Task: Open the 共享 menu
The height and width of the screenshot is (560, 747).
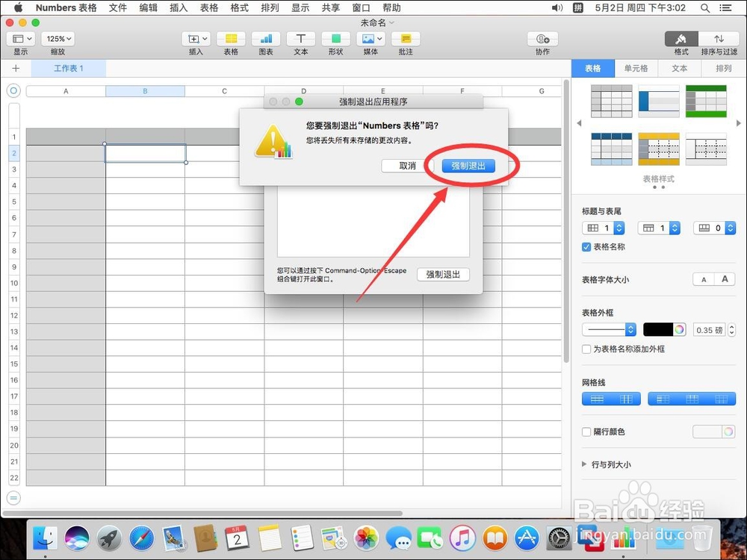Action: (331, 7)
